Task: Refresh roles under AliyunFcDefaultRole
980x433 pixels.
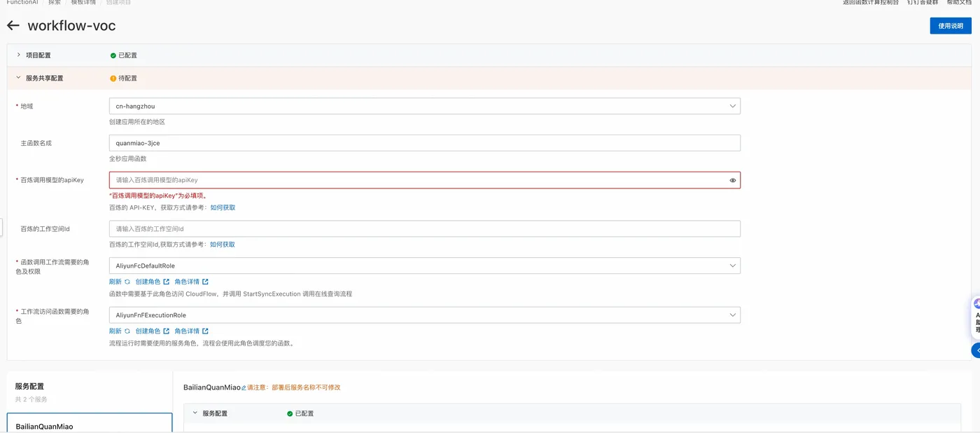Action: (x=120, y=282)
